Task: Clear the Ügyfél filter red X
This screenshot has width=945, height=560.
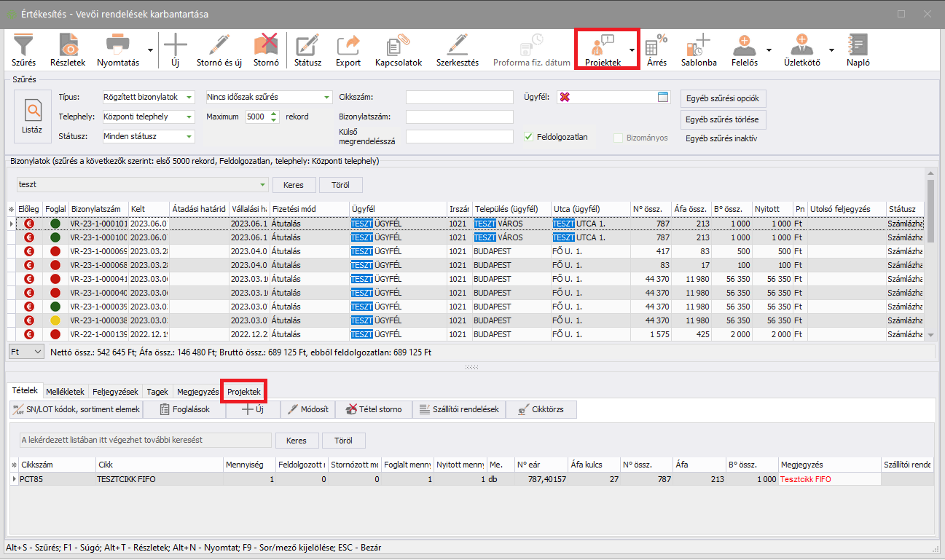Action: point(565,98)
